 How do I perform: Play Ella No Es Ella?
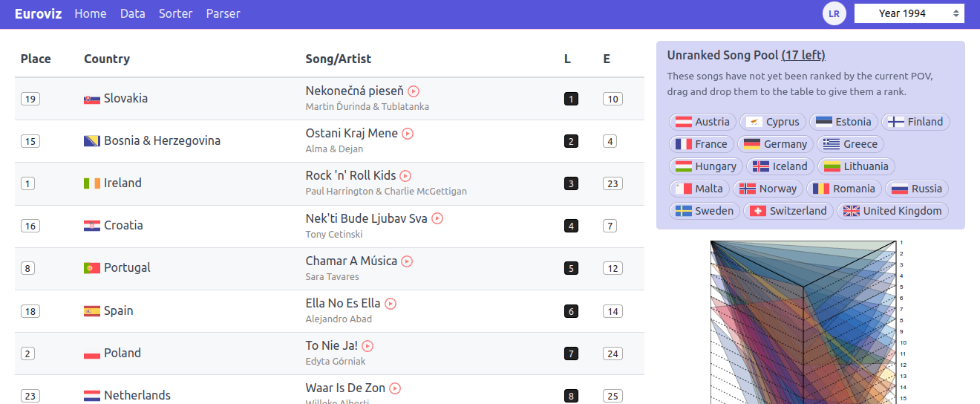(x=391, y=304)
